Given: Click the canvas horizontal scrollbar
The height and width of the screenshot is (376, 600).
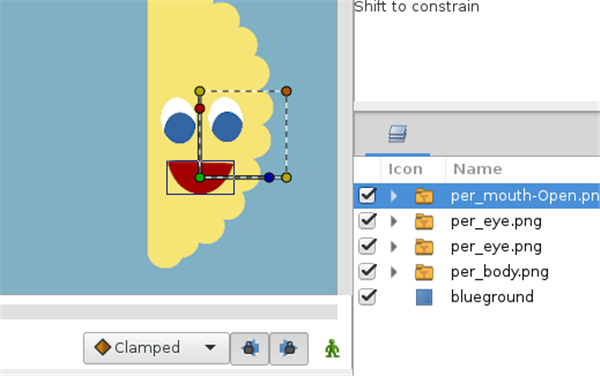Looking at the screenshot, I should pos(169,312).
